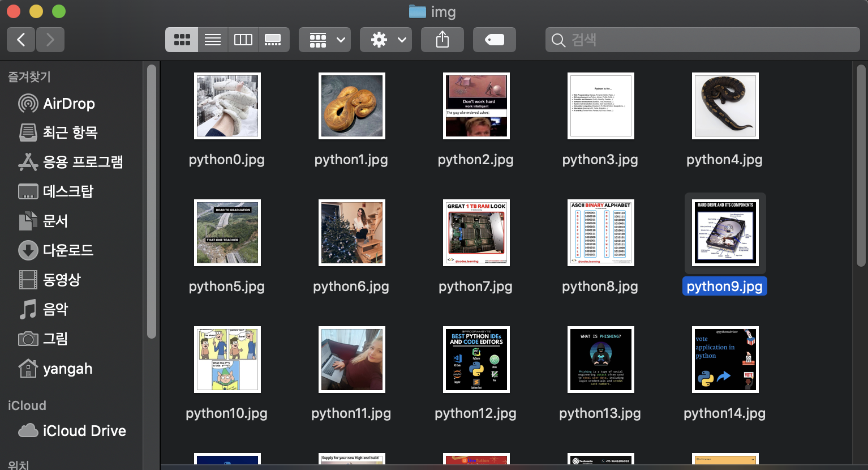
Task: Click the python7.jpg file name
Action: coord(476,287)
